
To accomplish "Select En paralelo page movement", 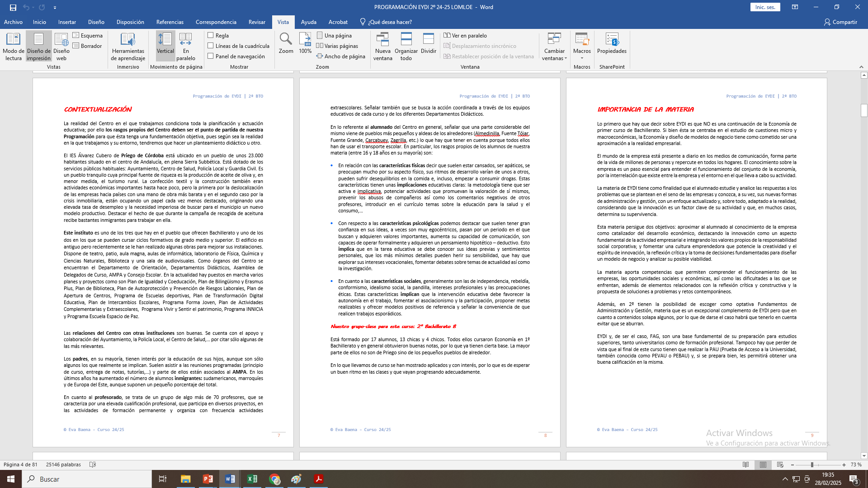I will [x=185, y=46].
